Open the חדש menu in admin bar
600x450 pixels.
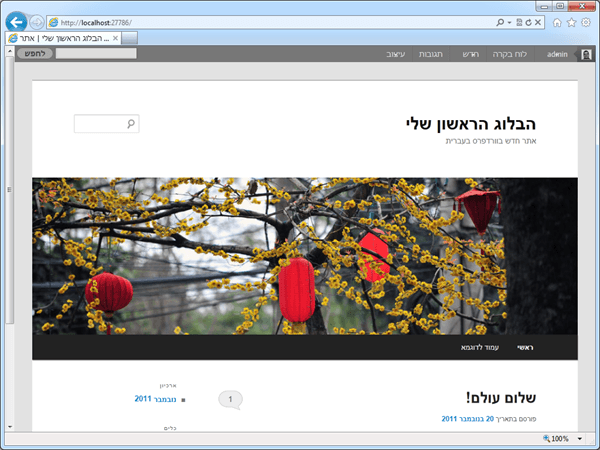[x=470, y=54]
